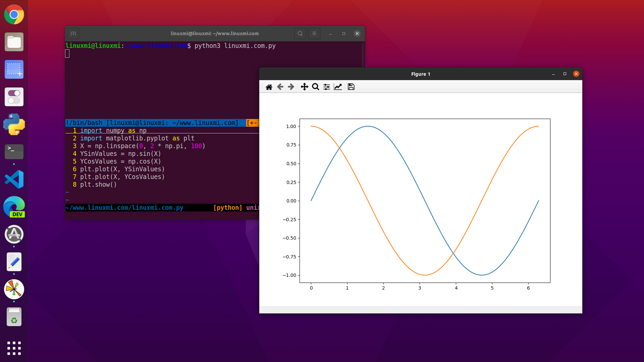Viewport: 644px width, 362px height.
Task: Minimize the terminal window
Action: coord(330,34)
